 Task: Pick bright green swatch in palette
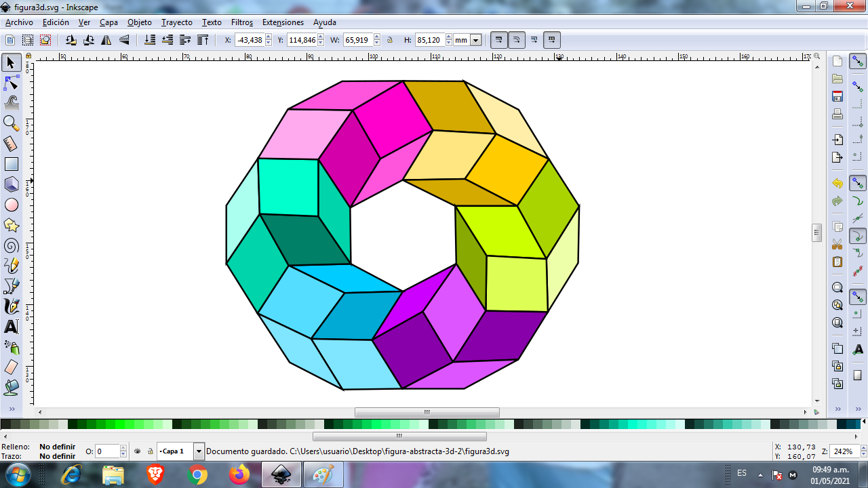120,424
